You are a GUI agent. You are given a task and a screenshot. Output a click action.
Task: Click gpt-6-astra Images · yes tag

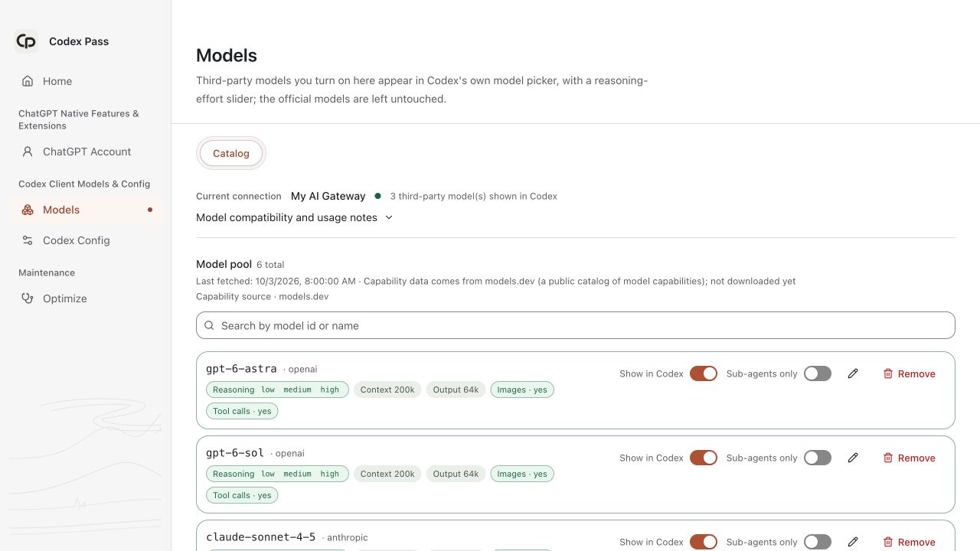[x=522, y=390]
